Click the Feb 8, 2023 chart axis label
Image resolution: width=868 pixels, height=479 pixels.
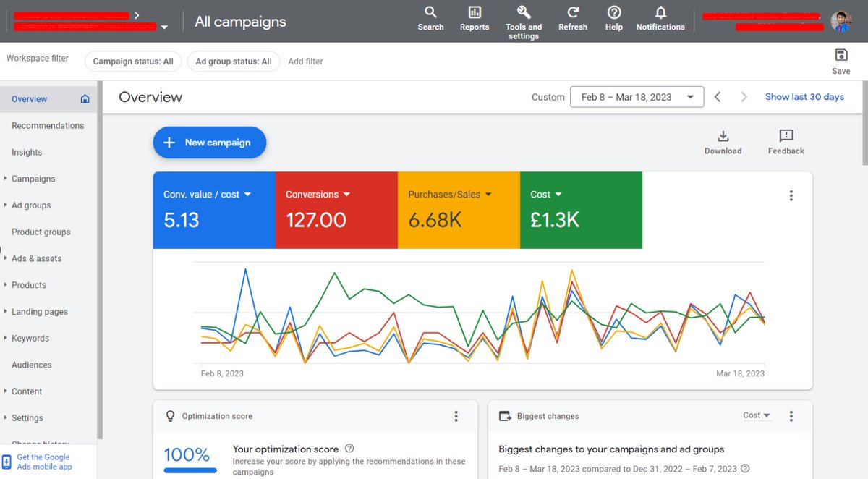(x=222, y=374)
